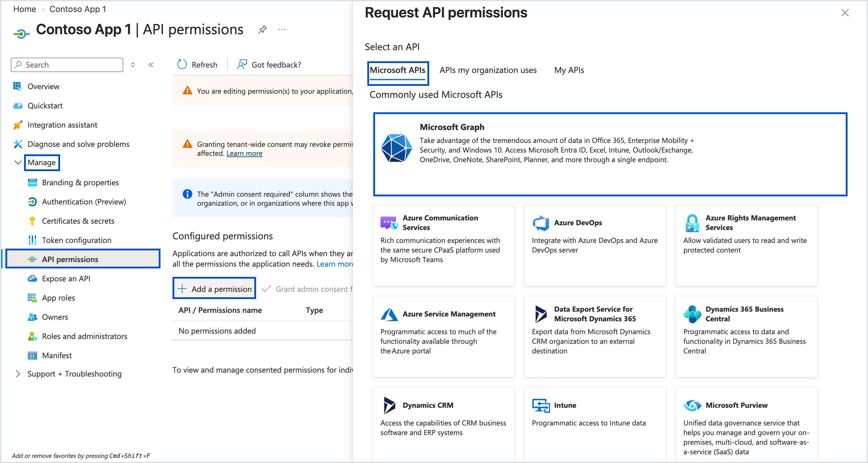868x463 pixels.
Task: Click the Azure Communication Services chat icon
Action: (389, 222)
